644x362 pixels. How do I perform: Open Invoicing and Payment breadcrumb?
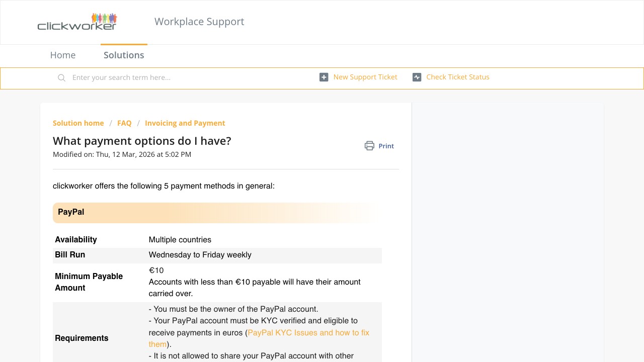pos(185,123)
